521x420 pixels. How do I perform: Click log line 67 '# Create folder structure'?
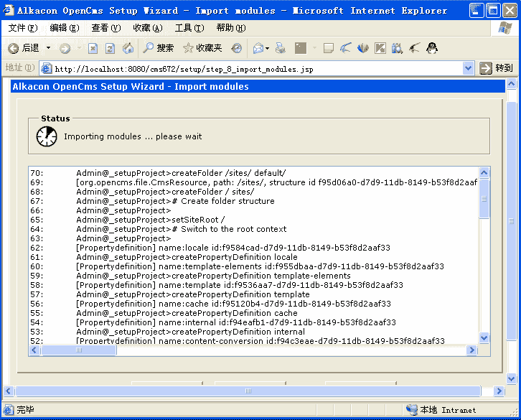tap(175, 201)
